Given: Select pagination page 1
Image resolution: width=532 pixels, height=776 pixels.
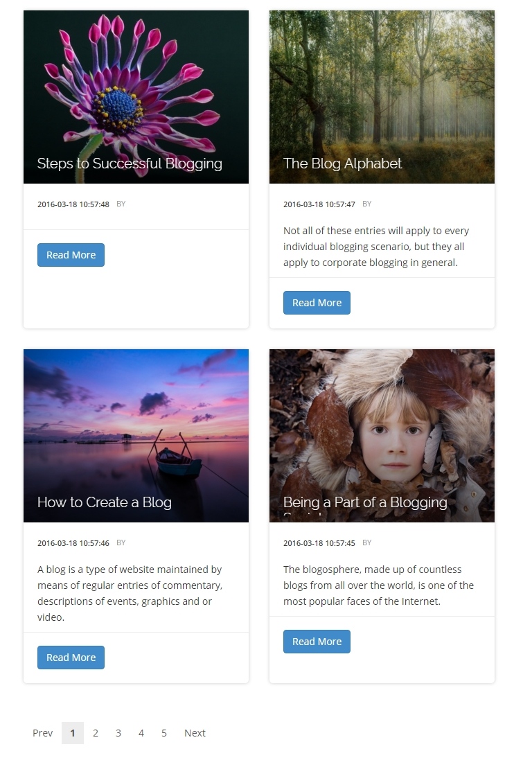Looking at the screenshot, I should [73, 733].
